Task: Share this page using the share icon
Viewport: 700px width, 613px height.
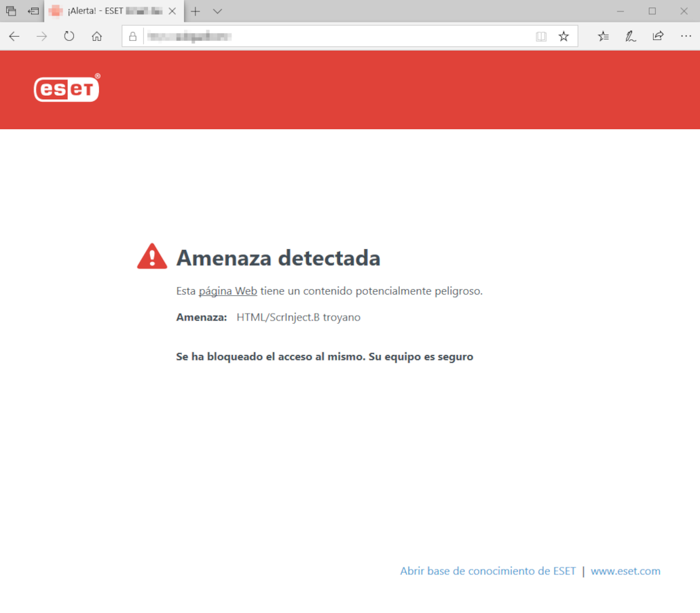Action: (657, 36)
